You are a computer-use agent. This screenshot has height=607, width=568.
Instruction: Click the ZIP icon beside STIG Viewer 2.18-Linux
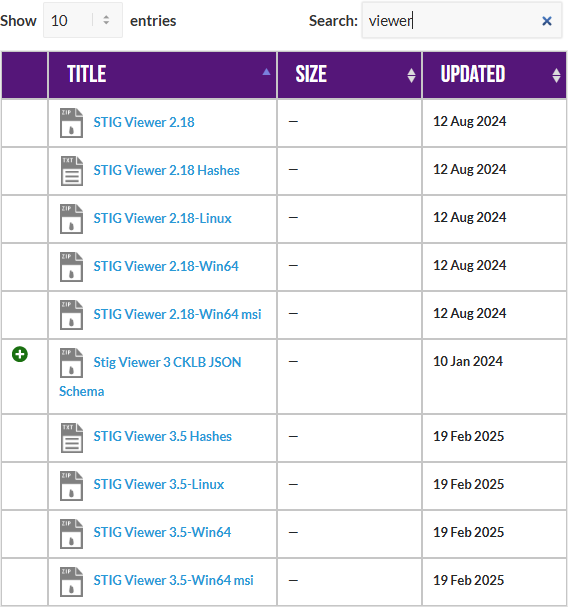click(71, 219)
